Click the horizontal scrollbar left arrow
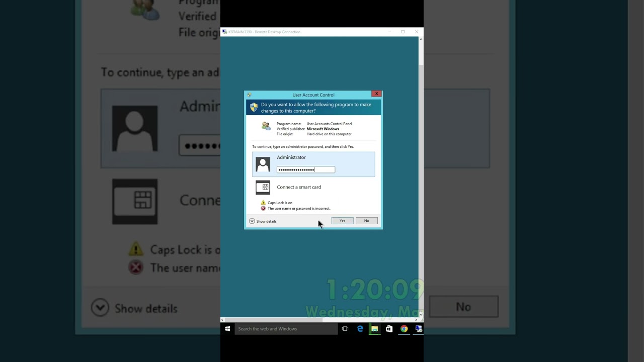This screenshot has height=362, width=644. click(222, 320)
